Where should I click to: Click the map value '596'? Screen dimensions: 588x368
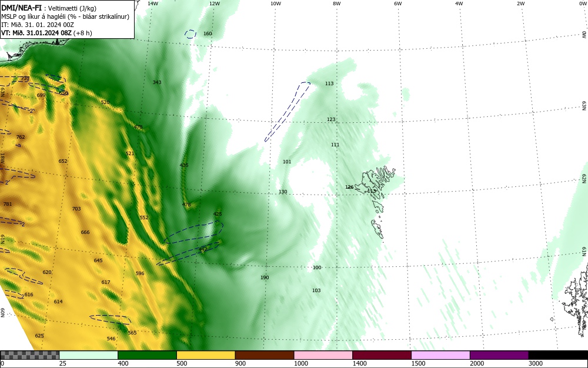pos(140,273)
